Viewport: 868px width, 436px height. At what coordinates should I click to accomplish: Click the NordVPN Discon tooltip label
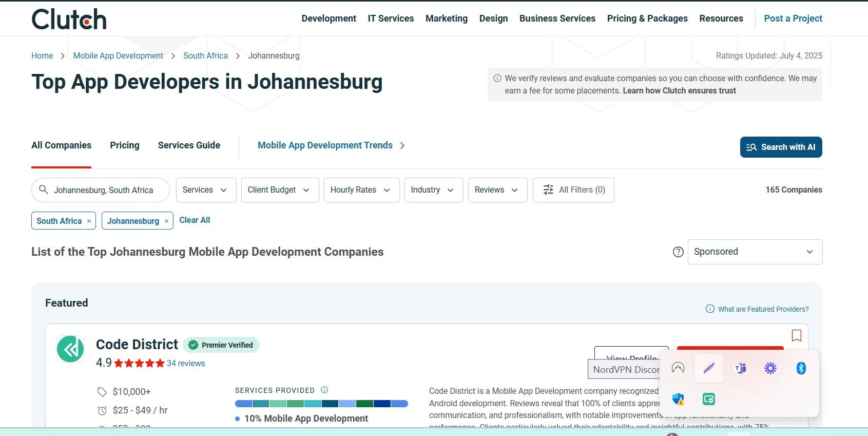[x=624, y=369]
